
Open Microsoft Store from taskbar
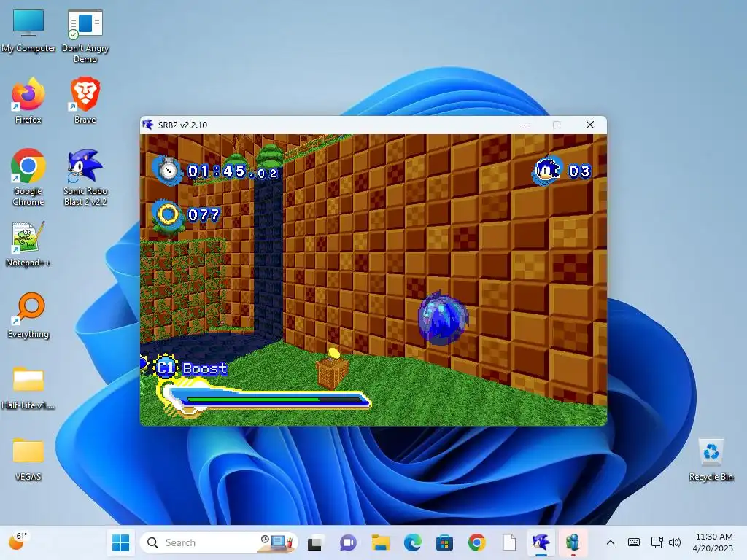pyautogui.click(x=444, y=542)
